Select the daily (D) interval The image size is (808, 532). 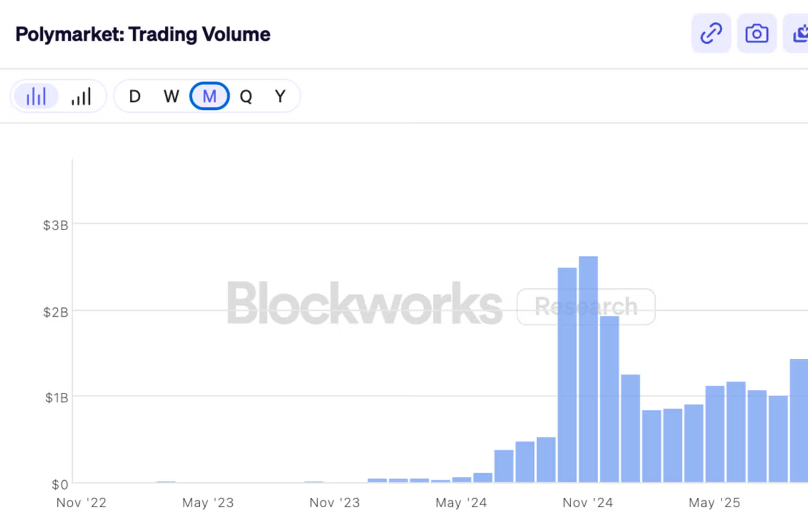[135, 96]
